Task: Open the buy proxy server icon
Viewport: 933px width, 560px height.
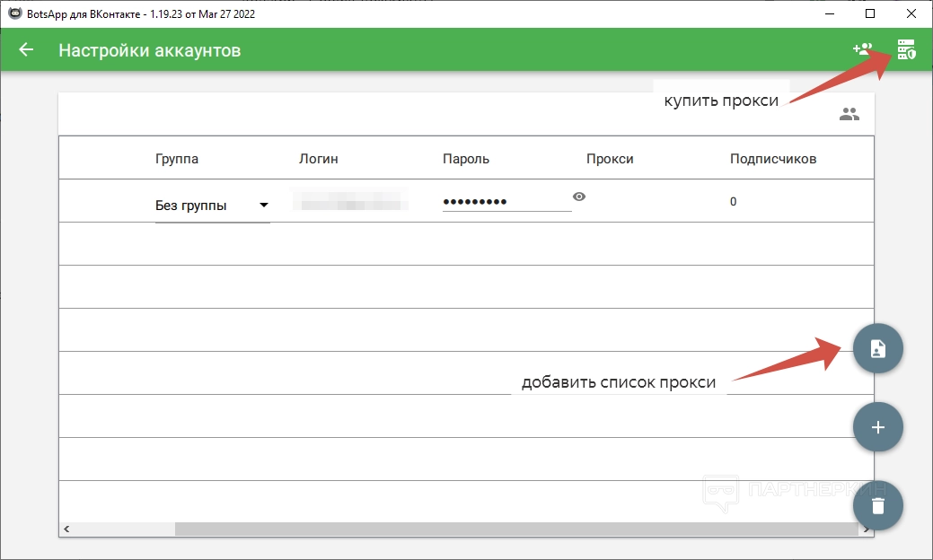Action: click(x=906, y=50)
